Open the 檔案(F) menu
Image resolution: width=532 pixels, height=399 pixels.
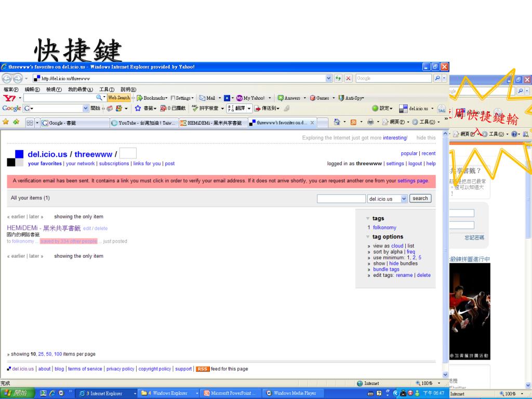[11, 89]
